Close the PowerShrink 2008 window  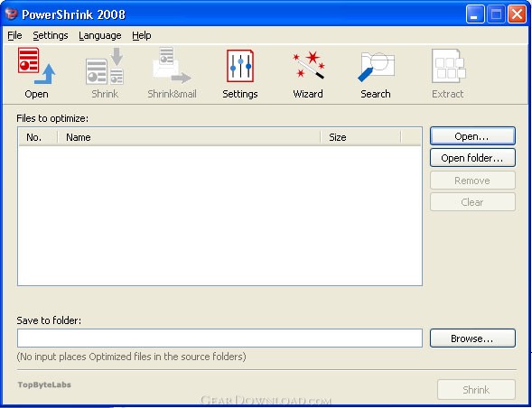(517, 14)
